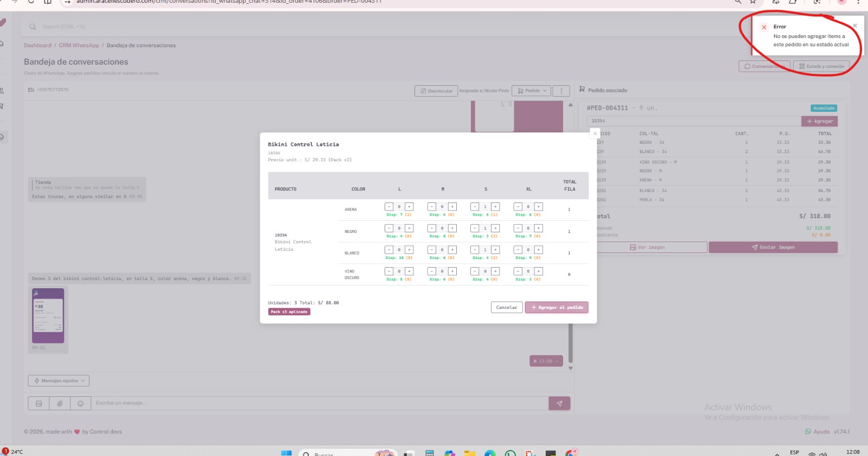Increase NEGRO size M quantity
The height and width of the screenshot is (456, 868).
[452, 229]
